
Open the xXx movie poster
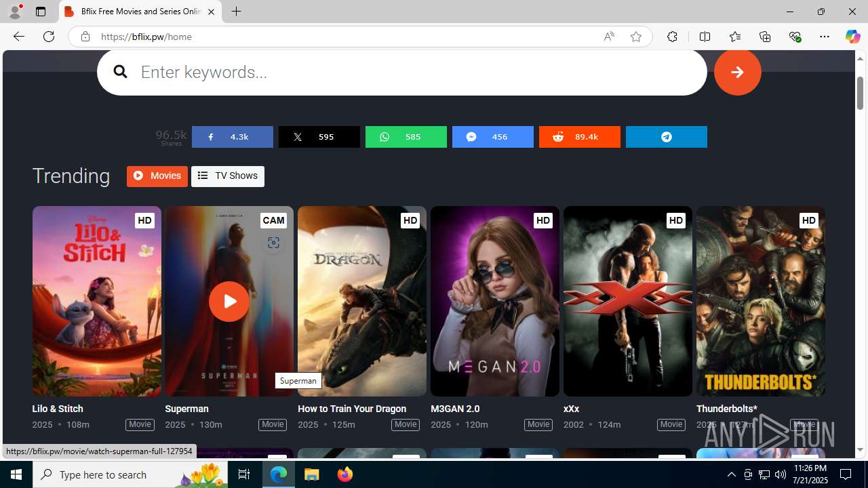point(627,302)
